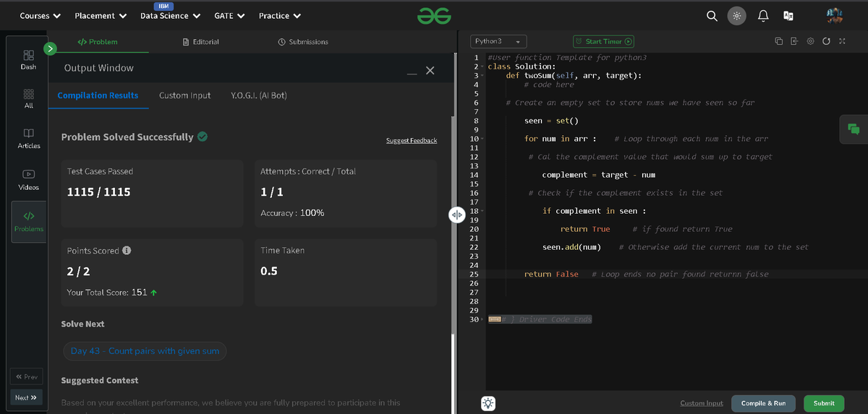Click the Start Timer button

[603, 42]
